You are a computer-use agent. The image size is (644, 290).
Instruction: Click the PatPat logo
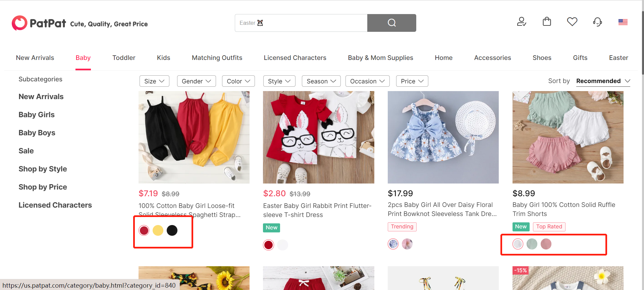point(39,23)
